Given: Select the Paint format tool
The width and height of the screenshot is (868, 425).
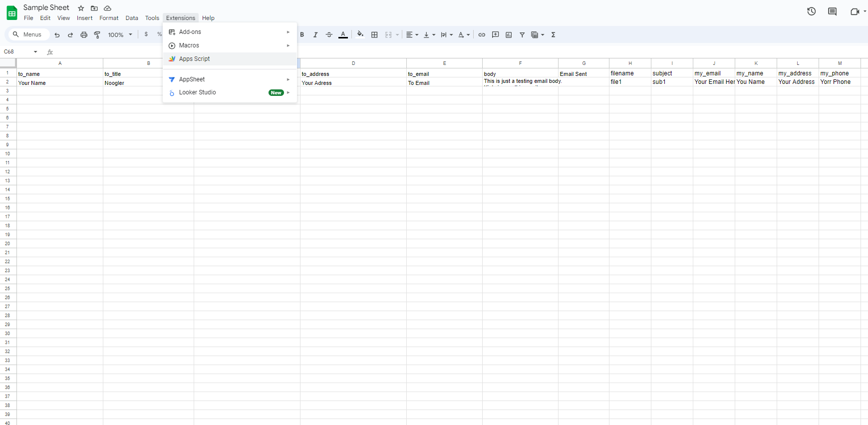Looking at the screenshot, I should (x=97, y=35).
